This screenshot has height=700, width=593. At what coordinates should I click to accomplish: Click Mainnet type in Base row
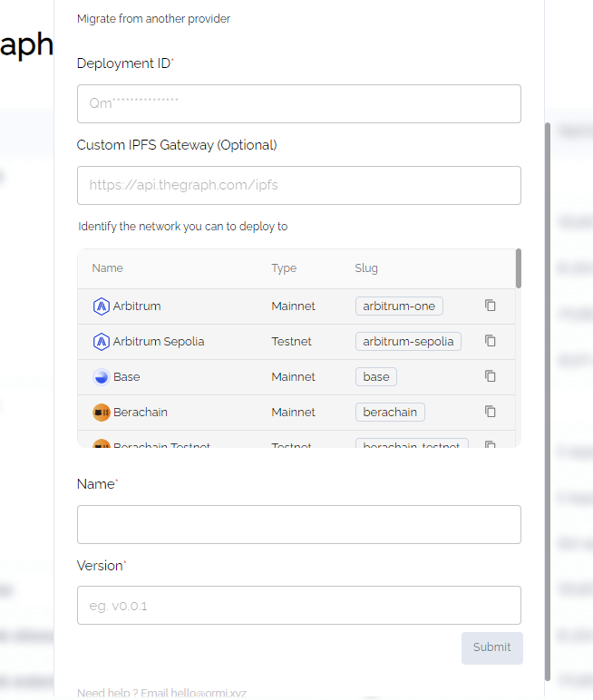point(293,377)
